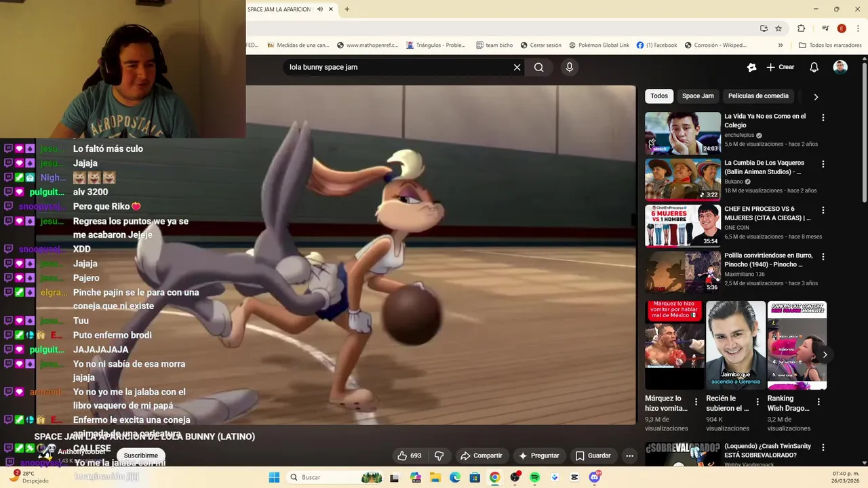Select the Todos filter chip
Viewport: 868px width, 488px height.
point(659,96)
